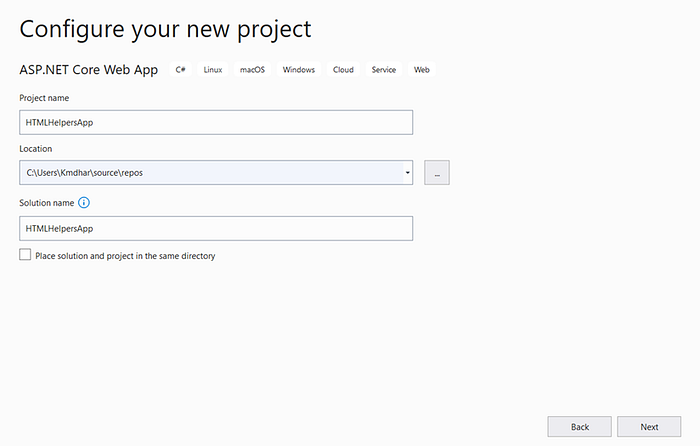This screenshot has height=446, width=700.
Task: Click the Web project type tag
Action: pos(422,70)
